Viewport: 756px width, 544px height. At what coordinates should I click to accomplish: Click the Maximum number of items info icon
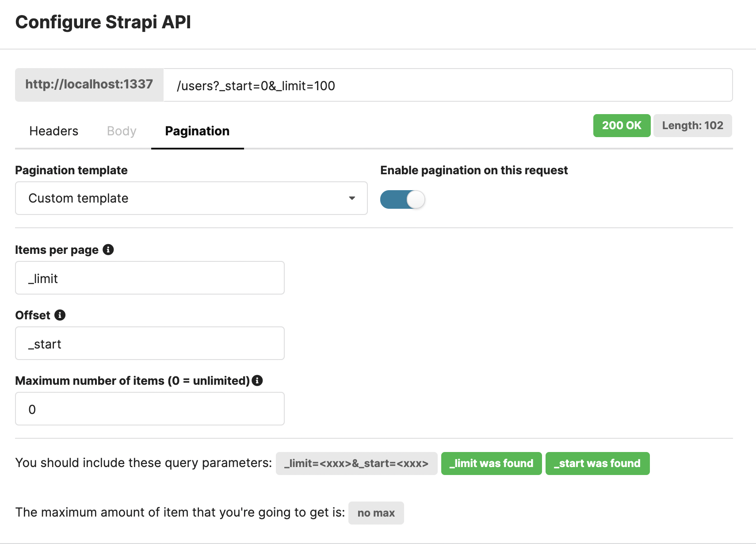(258, 380)
